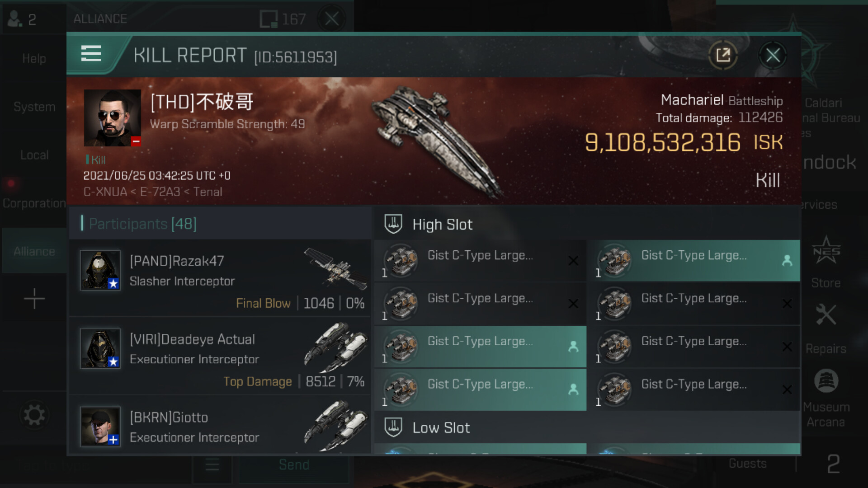Switch to the Local chat tab

coord(34,155)
